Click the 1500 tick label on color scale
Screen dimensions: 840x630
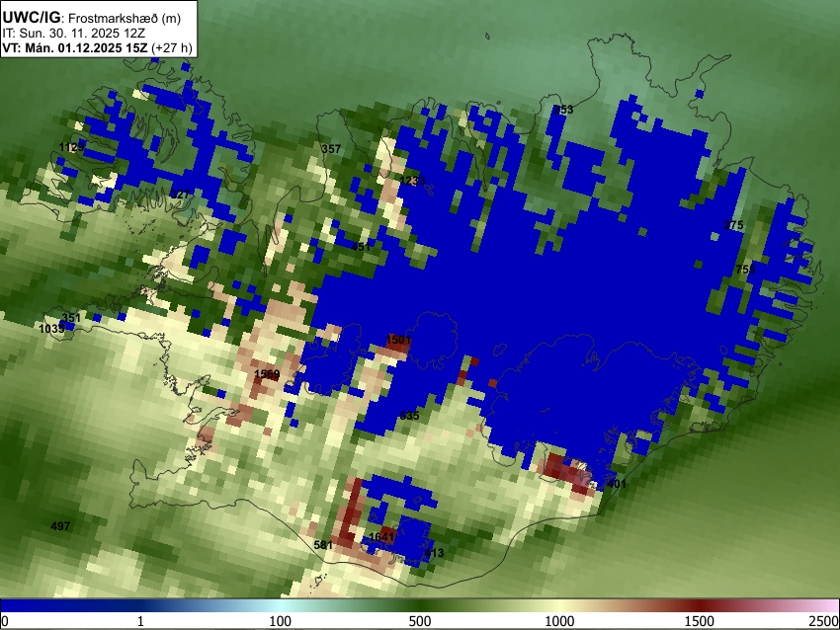pyautogui.click(x=700, y=621)
